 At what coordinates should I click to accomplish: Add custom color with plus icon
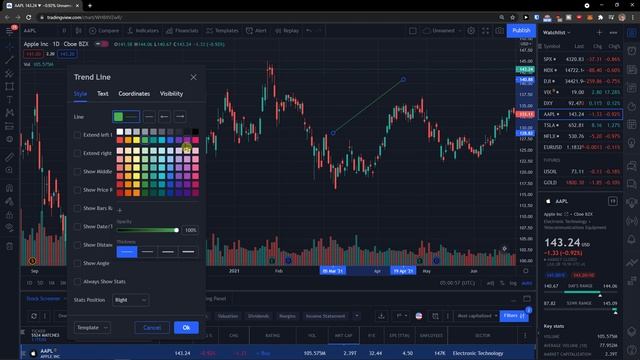(120, 210)
